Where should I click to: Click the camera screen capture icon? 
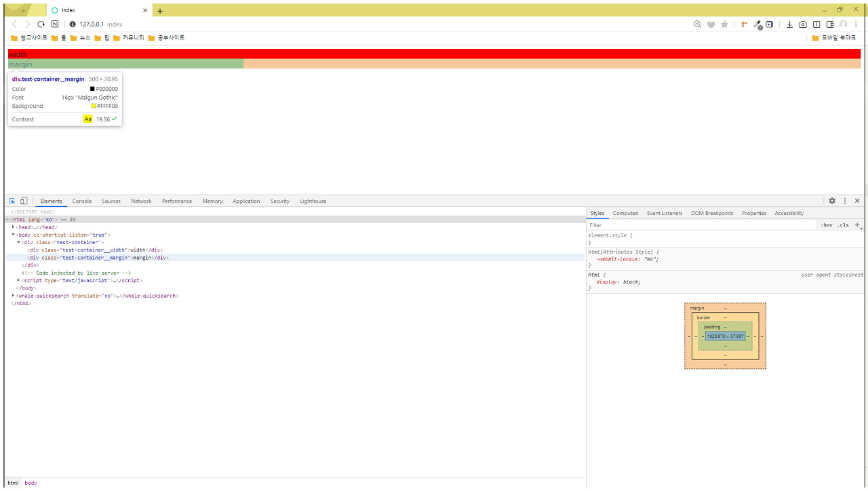point(803,24)
